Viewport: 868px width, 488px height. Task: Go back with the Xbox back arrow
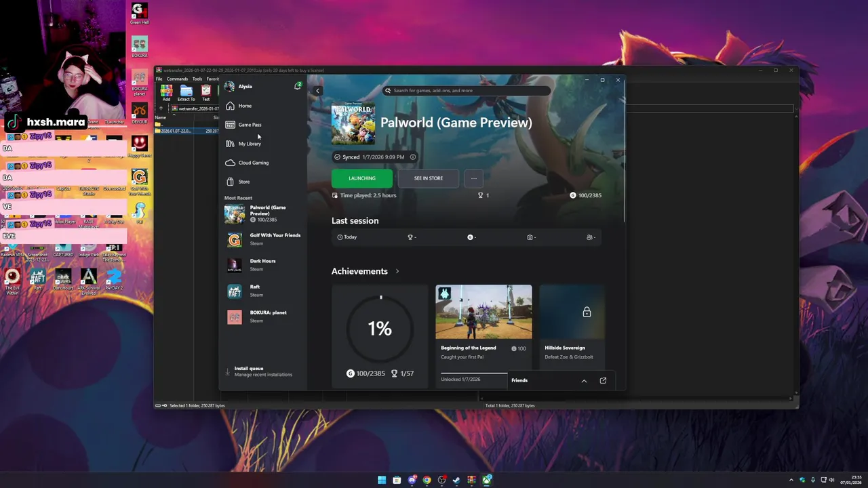click(317, 90)
